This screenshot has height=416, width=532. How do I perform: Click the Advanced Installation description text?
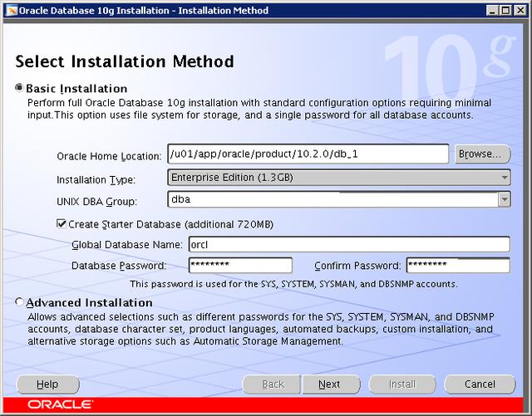(260, 329)
